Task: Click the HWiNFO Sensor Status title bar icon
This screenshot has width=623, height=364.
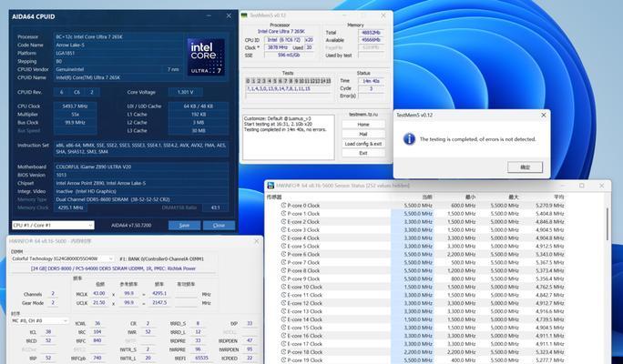Action: coord(271,186)
